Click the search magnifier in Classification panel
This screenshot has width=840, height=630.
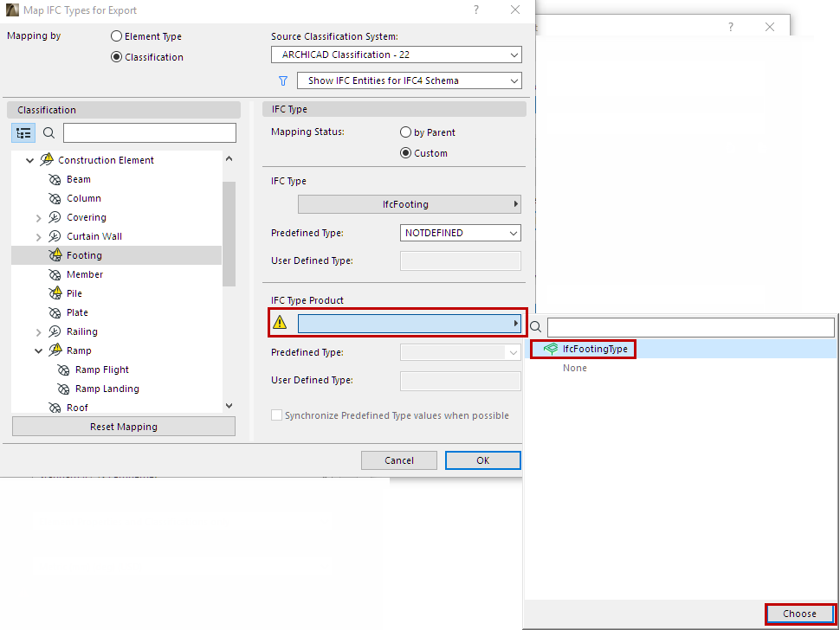[48, 133]
